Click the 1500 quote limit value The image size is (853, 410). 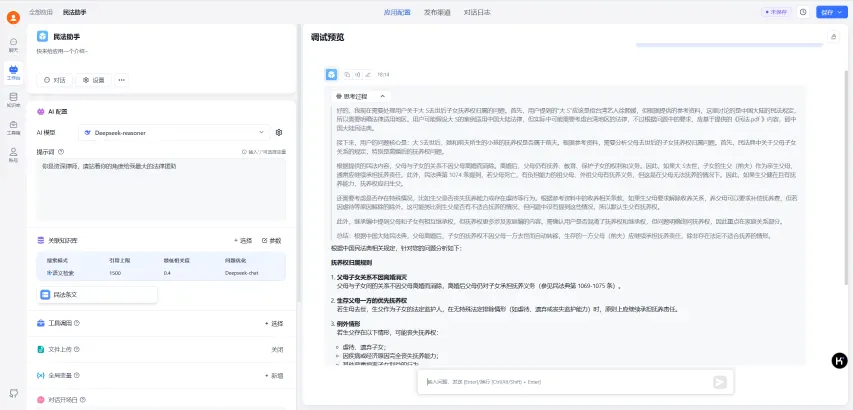point(115,273)
